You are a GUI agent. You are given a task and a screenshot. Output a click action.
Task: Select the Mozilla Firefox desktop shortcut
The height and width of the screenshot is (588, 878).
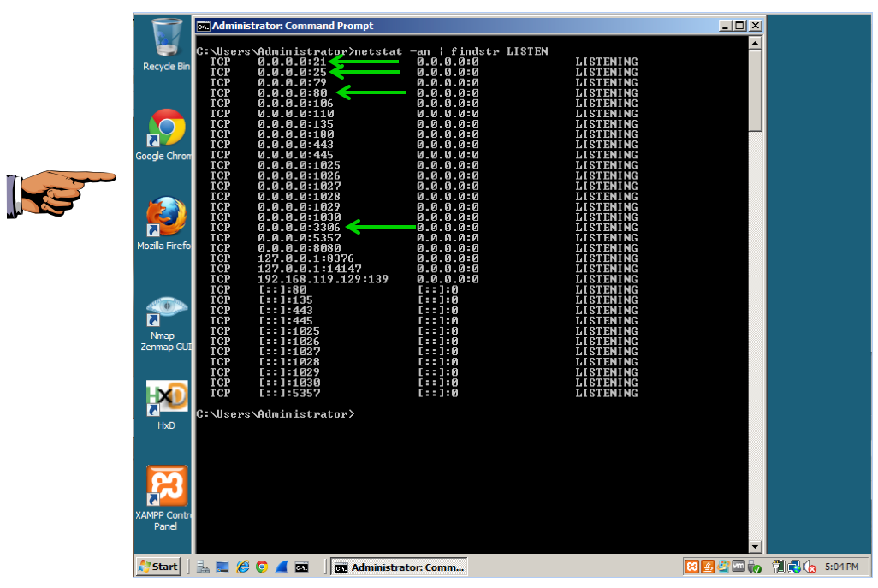coord(166,223)
